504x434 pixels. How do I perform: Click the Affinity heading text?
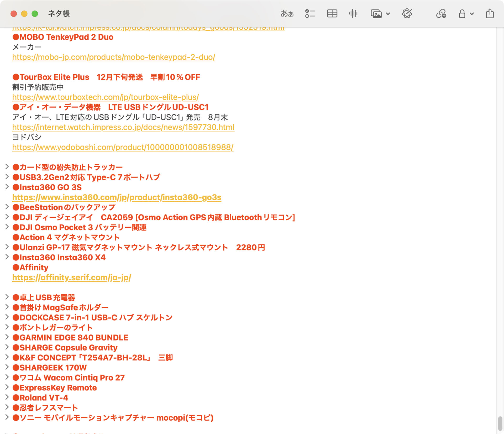click(30, 267)
